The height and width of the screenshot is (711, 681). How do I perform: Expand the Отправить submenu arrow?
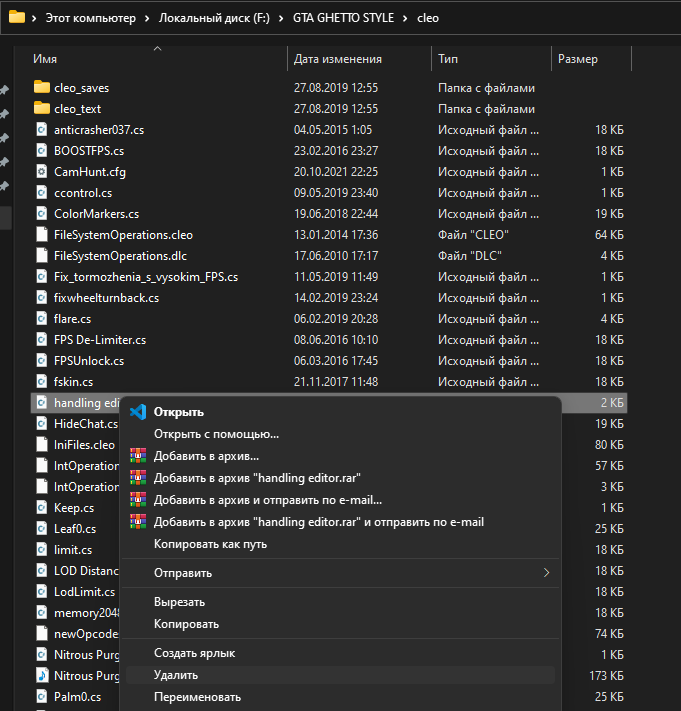click(x=546, y=573)
